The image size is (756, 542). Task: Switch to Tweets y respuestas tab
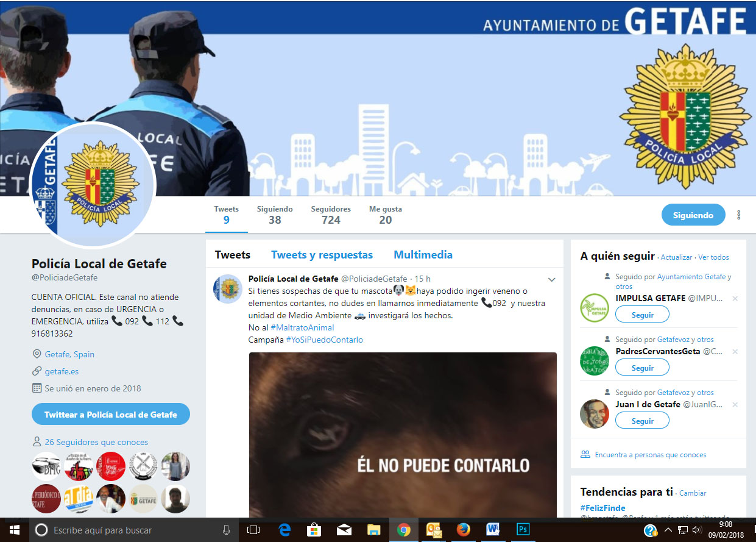pos(322,255)
